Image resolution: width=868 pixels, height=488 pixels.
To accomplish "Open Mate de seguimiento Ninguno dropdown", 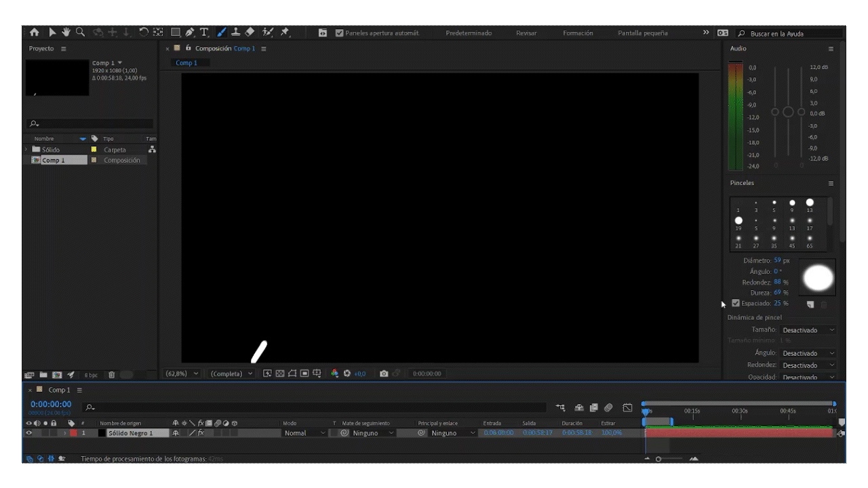I will [x=367, y=432].
